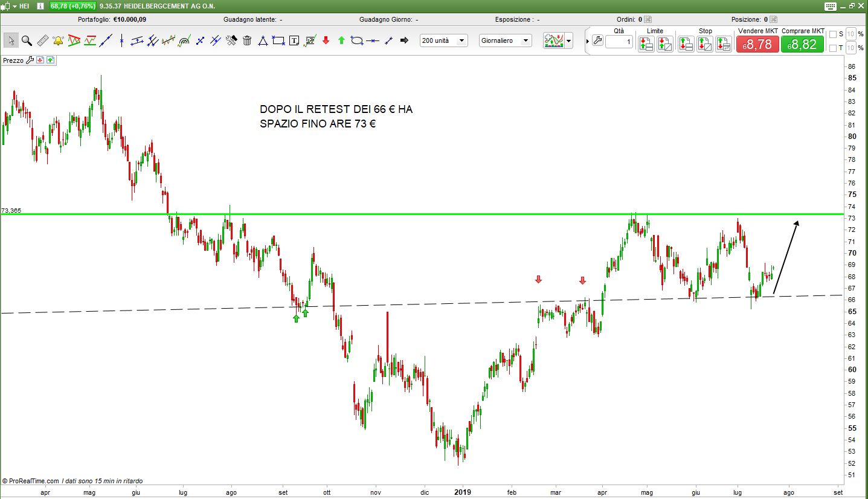Open the 200 unità dropdown
This screenshot has width=868, height=499.
point(444,40)
